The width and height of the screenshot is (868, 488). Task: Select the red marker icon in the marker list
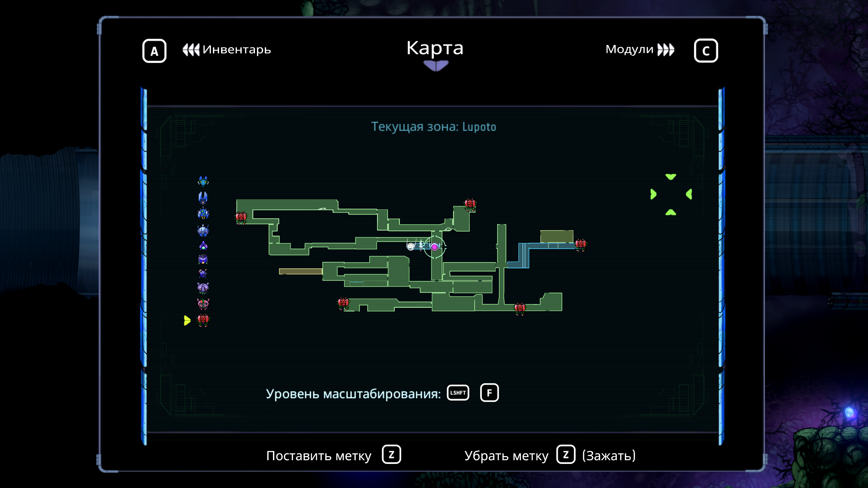pyautogui.click(x=203, y=320)
